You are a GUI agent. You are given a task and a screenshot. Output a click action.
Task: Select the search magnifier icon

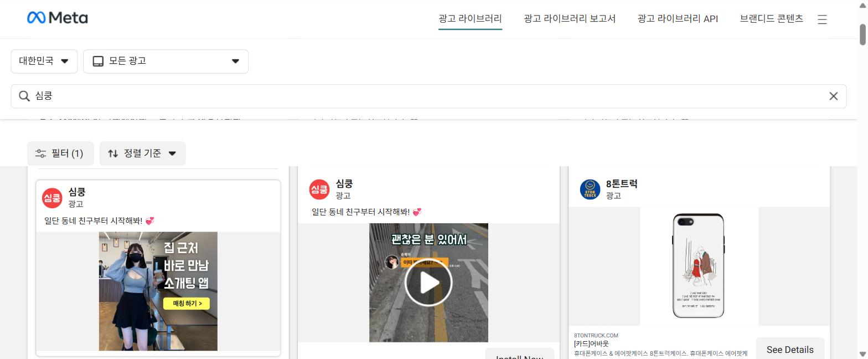click(x=24, y=96)
